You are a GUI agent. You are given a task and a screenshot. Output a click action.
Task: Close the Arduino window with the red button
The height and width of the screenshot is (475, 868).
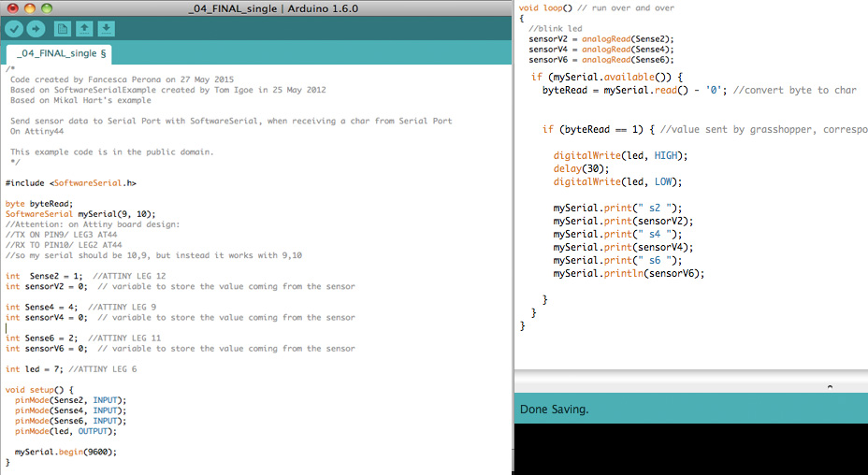point(13,8)
